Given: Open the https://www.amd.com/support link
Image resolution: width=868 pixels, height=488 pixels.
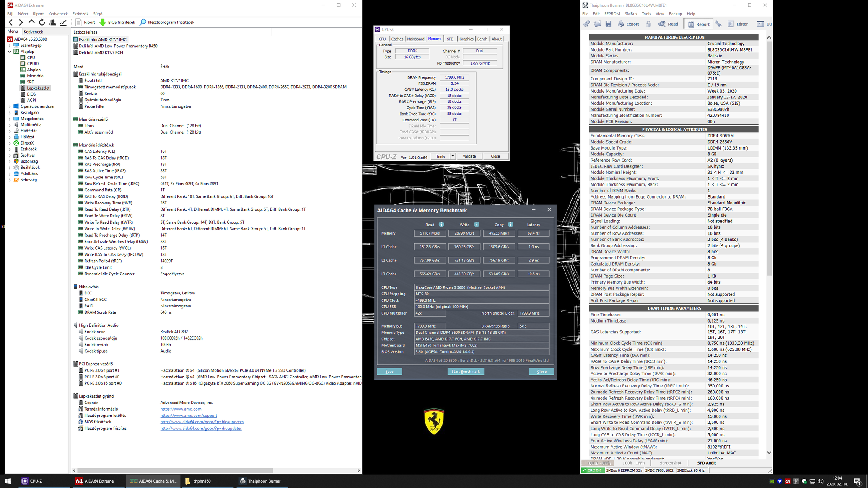Looking at the screenshot, I should point(189,416).
